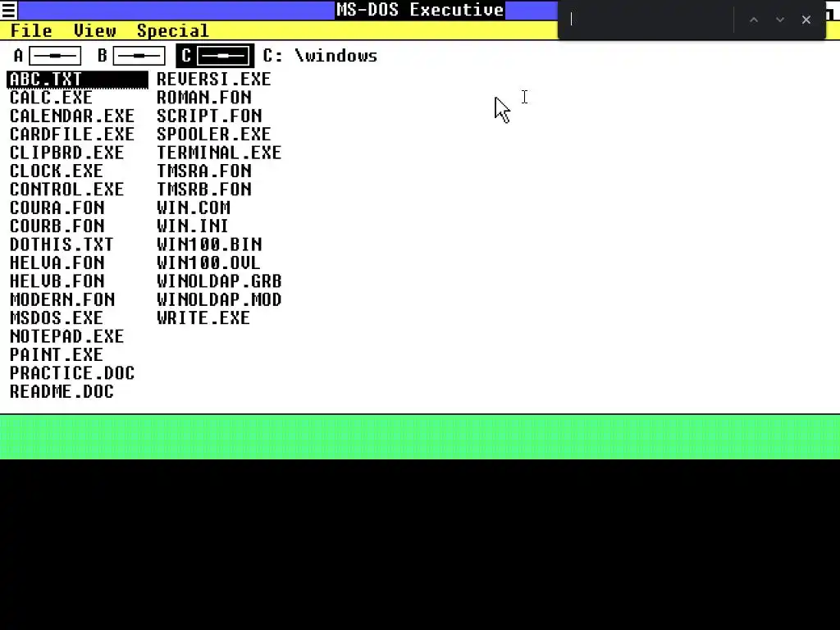
Task: Open the Special menu
Action: 172,30
